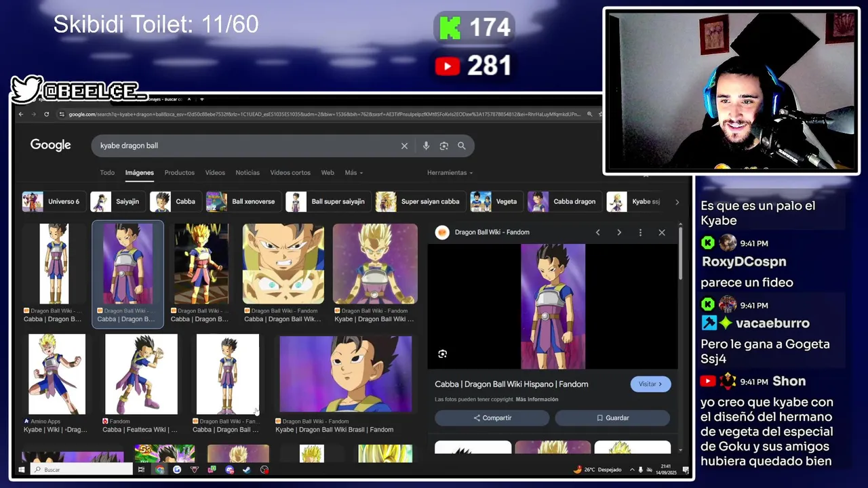The image size is (868, 488).
Task: Open the Noticias tab
Action: tap(248, 173)
